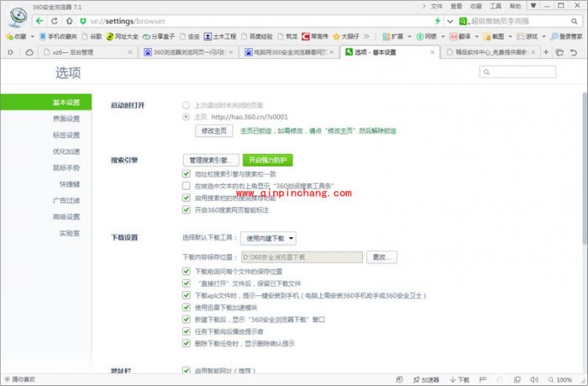Expand the 网银 dropdown arrow
Screen dimensions: 588x386
[443, 36]
